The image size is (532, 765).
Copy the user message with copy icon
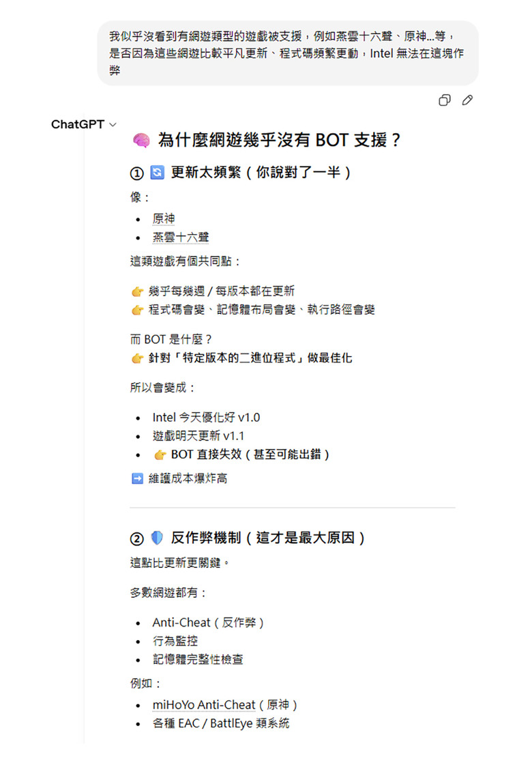444,100
